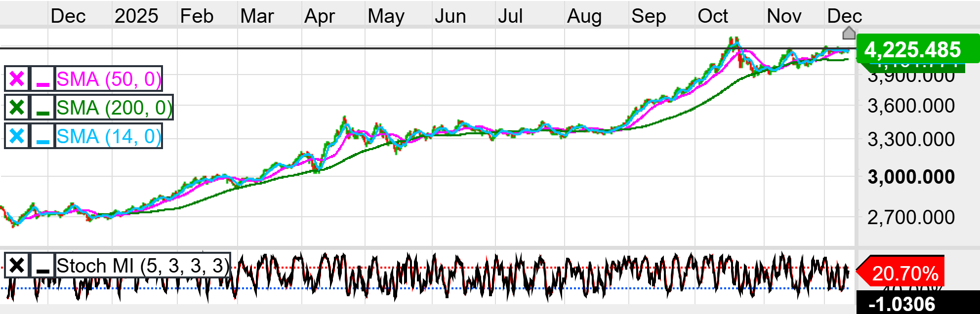Screen dimensions: 980x314
Task: Click the red 20.70% stochastic value tag
Action: (x=903, y=273)
